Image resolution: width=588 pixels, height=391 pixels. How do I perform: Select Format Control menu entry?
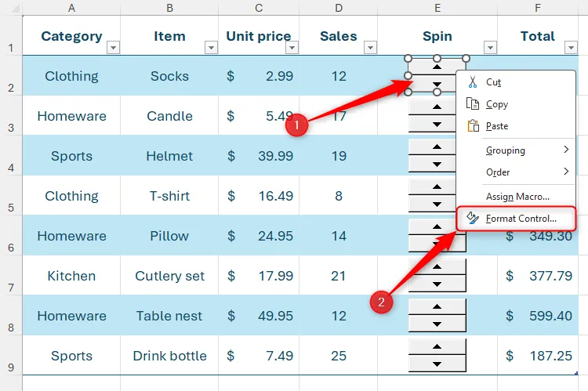pos(516,218)
